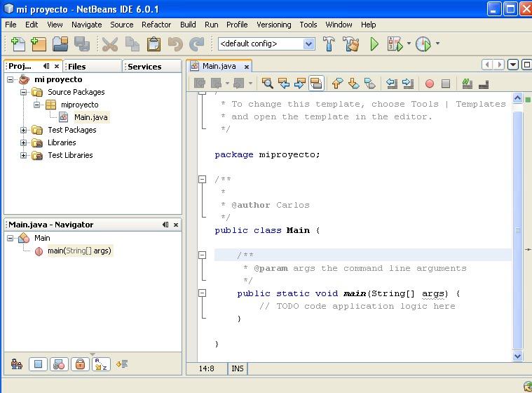The width and height of the screenshot is (532, 393).
Task: Click the Cut scissors icon
Action: click(110, 44)
